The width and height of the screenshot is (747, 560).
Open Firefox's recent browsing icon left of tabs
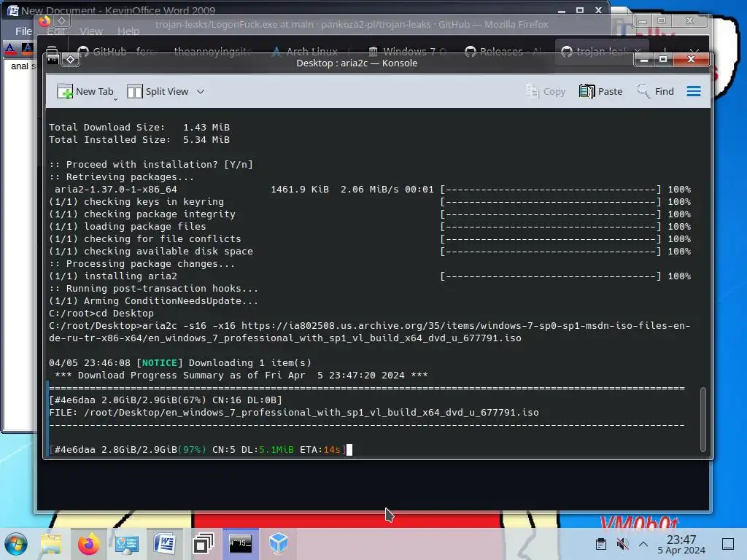click(52, 50)
